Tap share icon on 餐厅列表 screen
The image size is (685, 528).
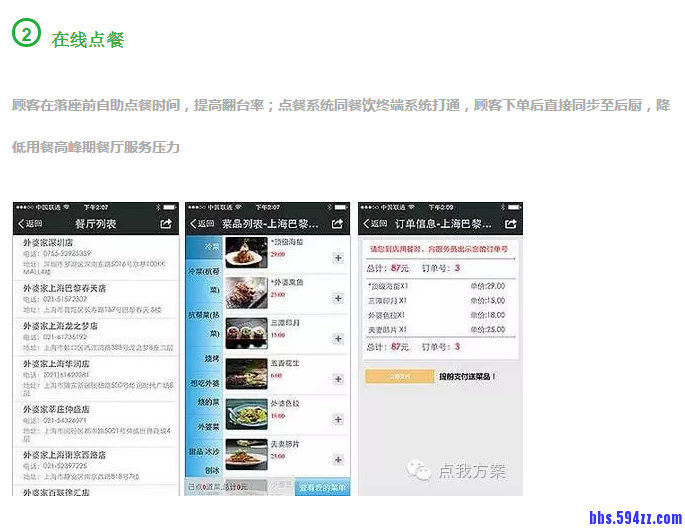pyautogui.click(x=165, y=224)
